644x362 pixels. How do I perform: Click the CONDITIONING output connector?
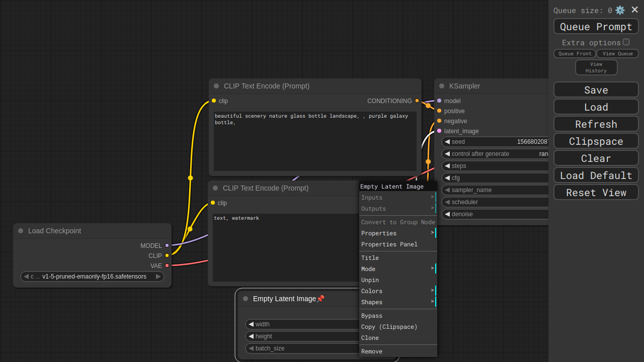(417, 101)
